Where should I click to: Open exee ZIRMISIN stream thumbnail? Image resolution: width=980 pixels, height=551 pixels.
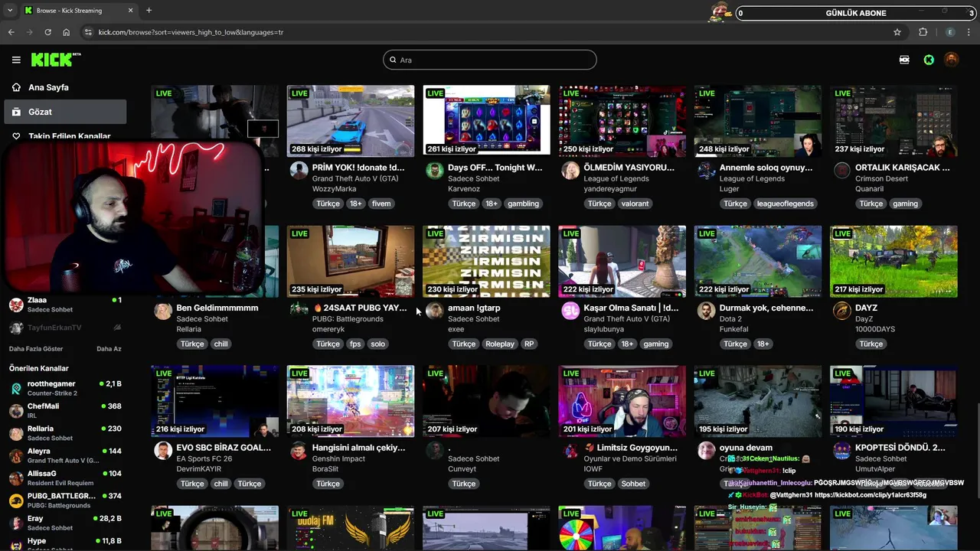tap(486, 261)
